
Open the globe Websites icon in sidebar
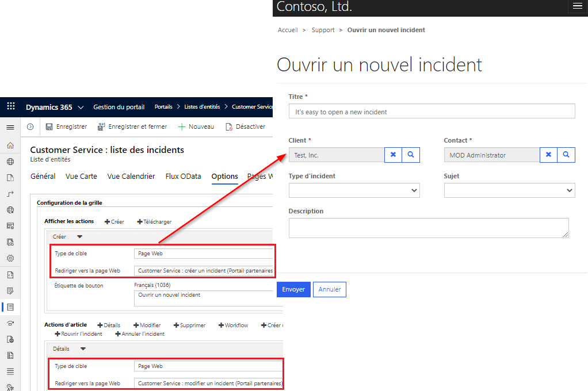coord(10,162)
